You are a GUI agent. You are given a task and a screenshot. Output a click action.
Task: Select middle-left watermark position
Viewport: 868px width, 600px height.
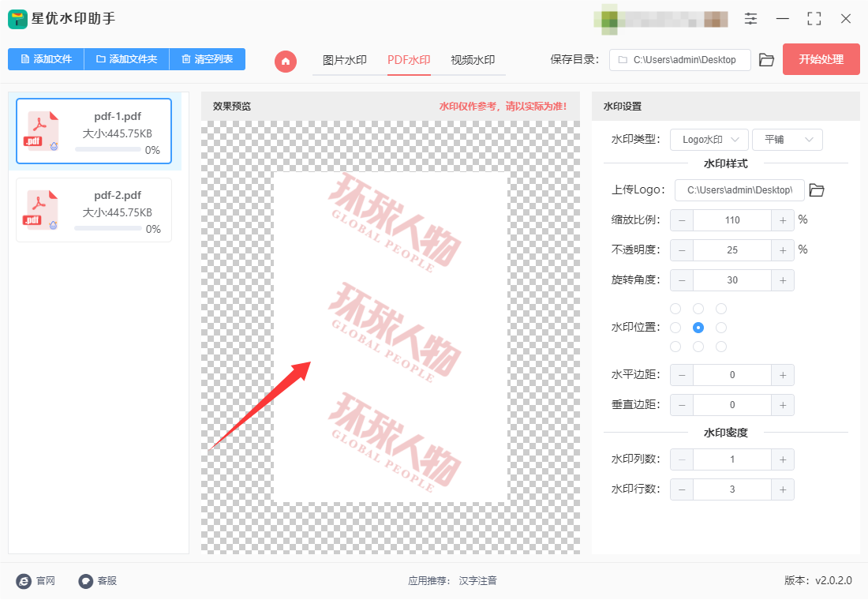click(x=675, y=328)
